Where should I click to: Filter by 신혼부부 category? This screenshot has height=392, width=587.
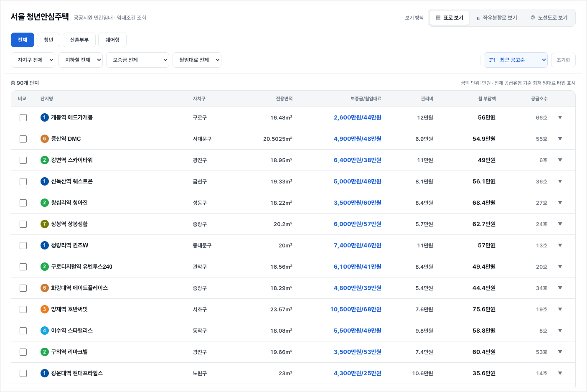(79, 40)
